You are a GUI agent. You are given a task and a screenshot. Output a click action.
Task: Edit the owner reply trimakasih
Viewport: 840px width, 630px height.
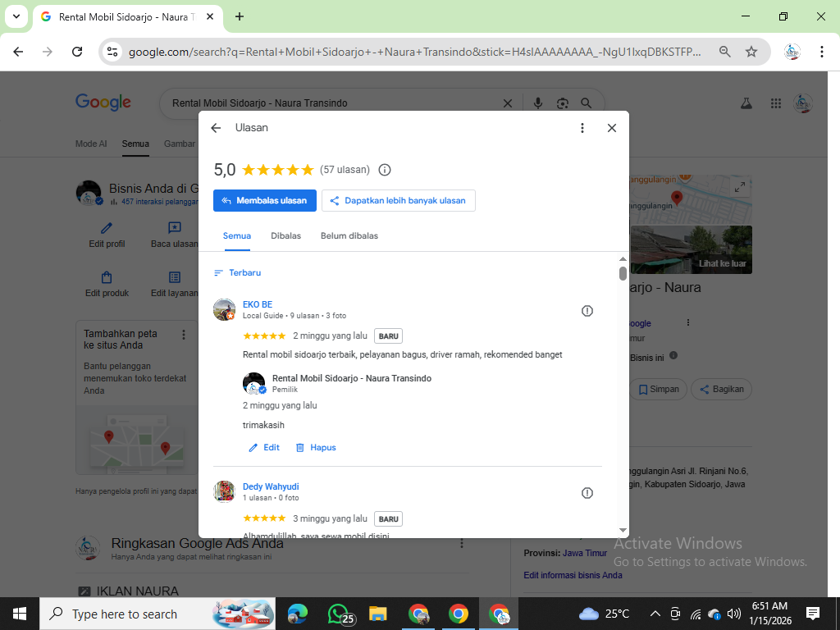click(x=264, y=448)
